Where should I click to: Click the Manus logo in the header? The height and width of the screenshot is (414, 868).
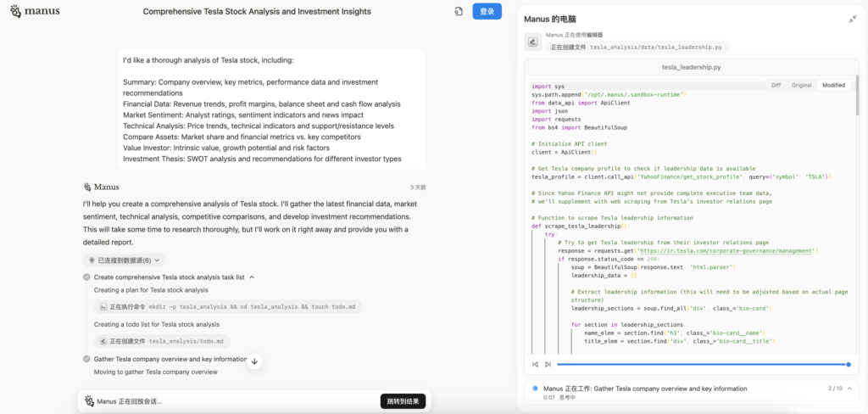tap(35, 11)
